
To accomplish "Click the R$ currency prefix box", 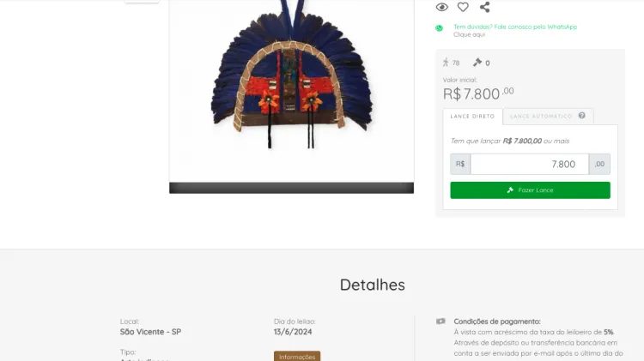I will click(x=460, y=164).
